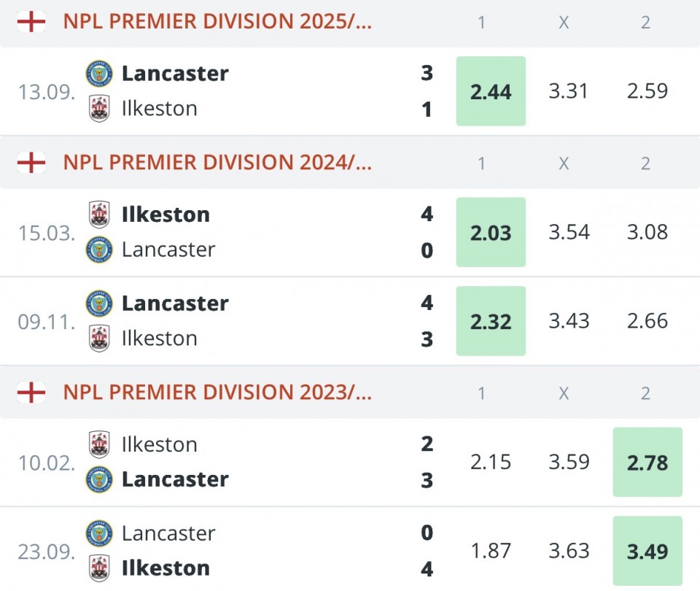Image resolution: width=700 pixels, height=591 pixels.
Task: Open the NPL Premier Division 2024 league header
Action: click(x=217, y=163)
